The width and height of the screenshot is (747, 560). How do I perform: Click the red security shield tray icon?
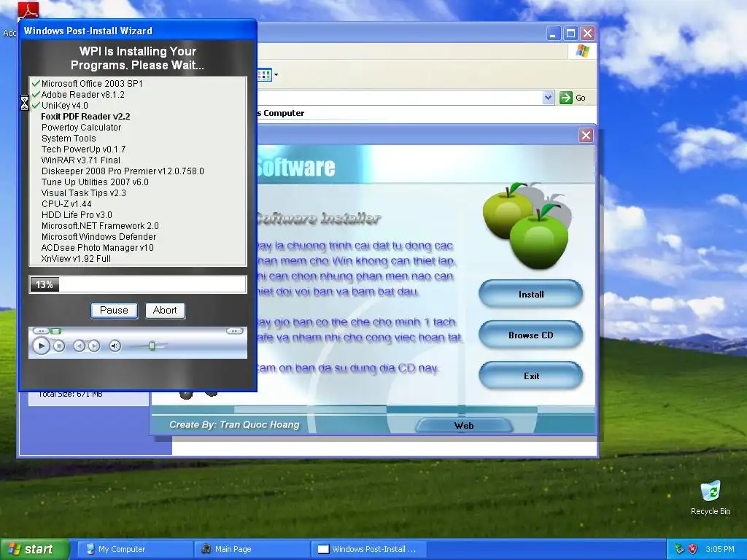[693, 549]
